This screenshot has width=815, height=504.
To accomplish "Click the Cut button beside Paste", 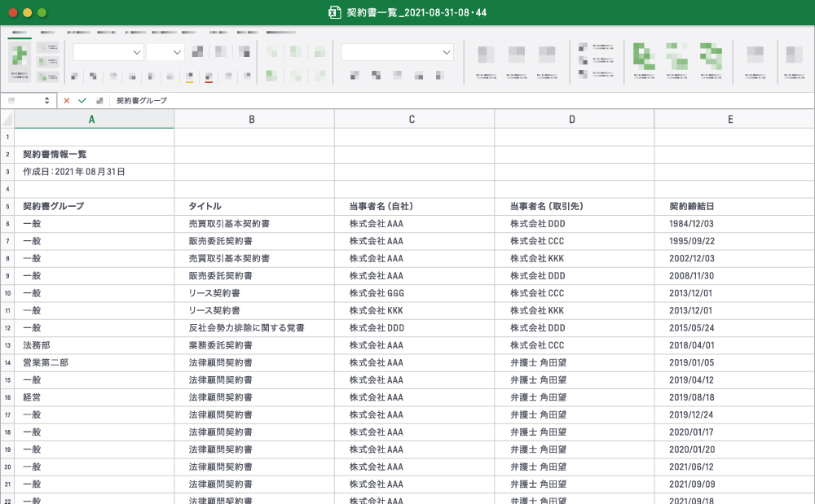I will [x=47, y=49].
